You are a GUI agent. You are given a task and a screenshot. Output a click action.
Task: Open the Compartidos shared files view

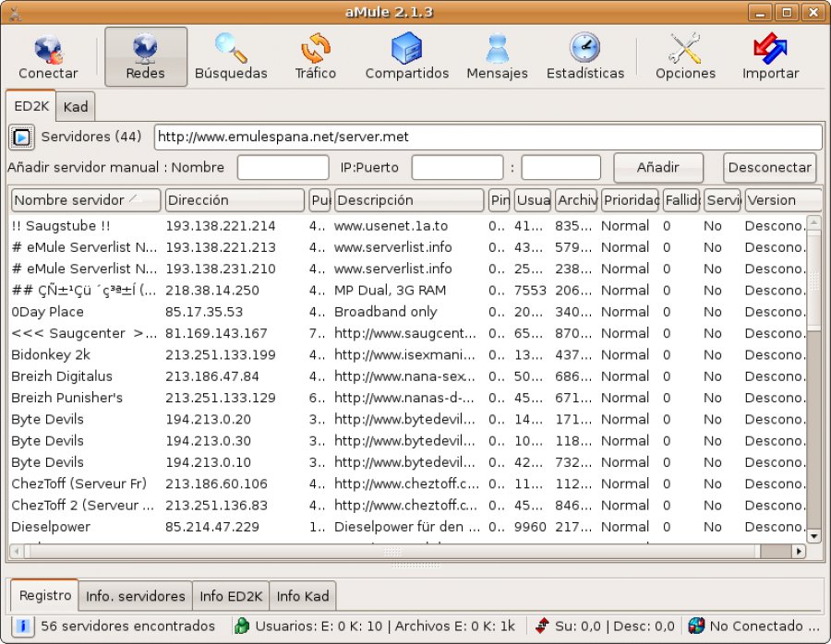(x=407, y=56)
